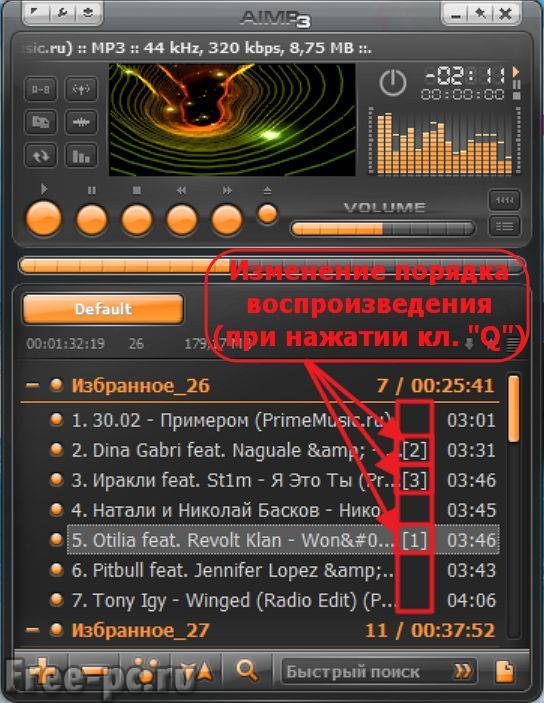Adjust the Volume slider bar
This screenshot has height=703, width=544.
coord(383,229)
